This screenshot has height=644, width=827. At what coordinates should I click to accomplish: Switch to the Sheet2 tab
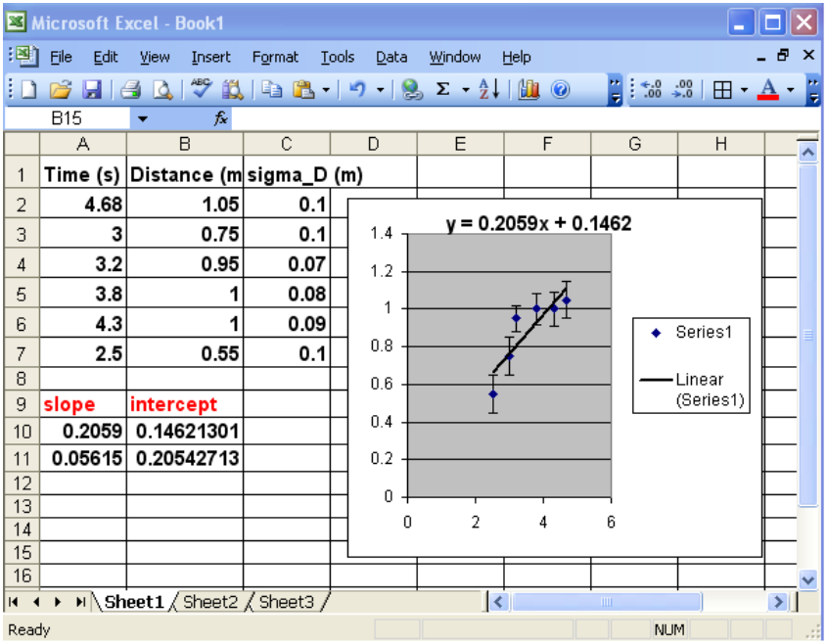pos(209,602)
